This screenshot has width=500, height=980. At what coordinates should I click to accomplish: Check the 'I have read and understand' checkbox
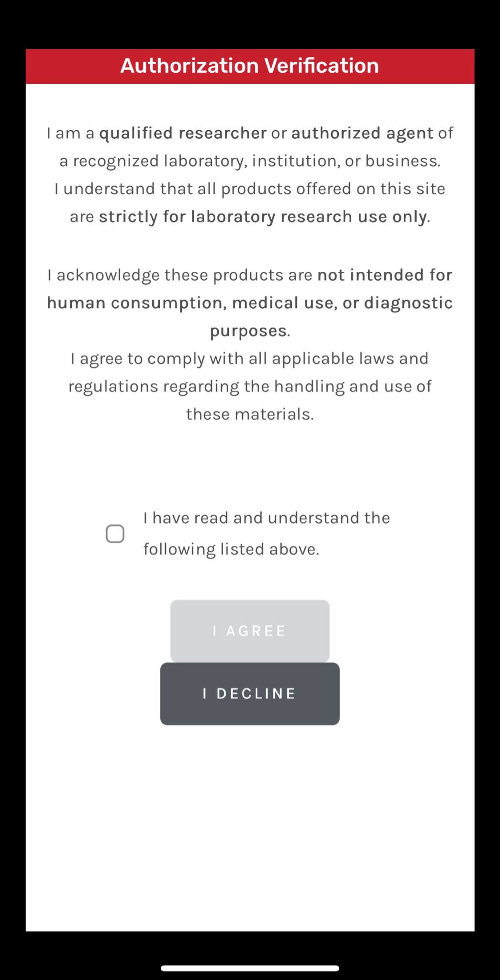point(115,534)
